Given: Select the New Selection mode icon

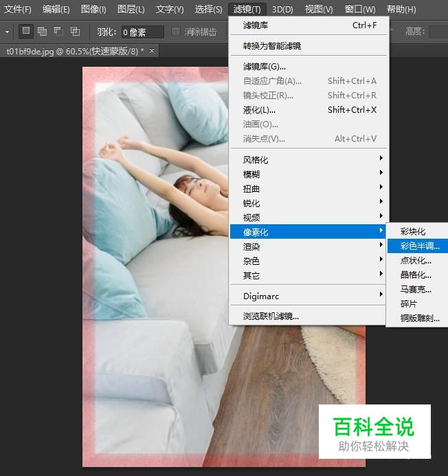Looking at the screenshot, I should tap(26, 31).
